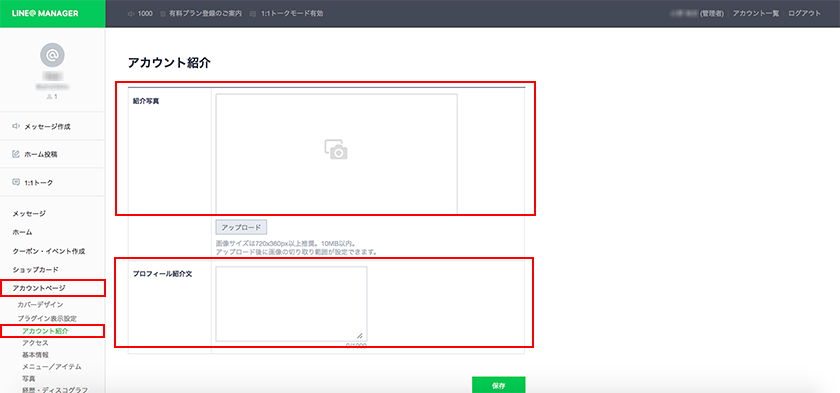Viewport: 840px width, 393px height.
Task: Click the アップロード button
Action: tap(241, 228)
